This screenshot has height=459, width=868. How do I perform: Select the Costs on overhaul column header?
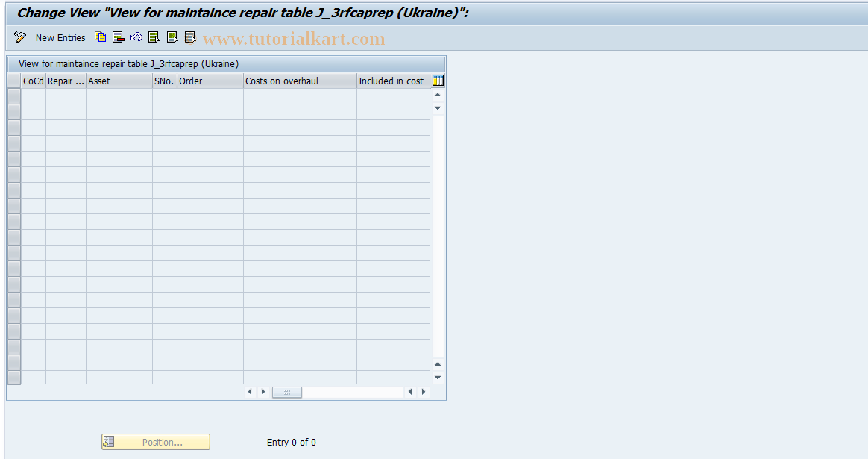coord(300,81)
